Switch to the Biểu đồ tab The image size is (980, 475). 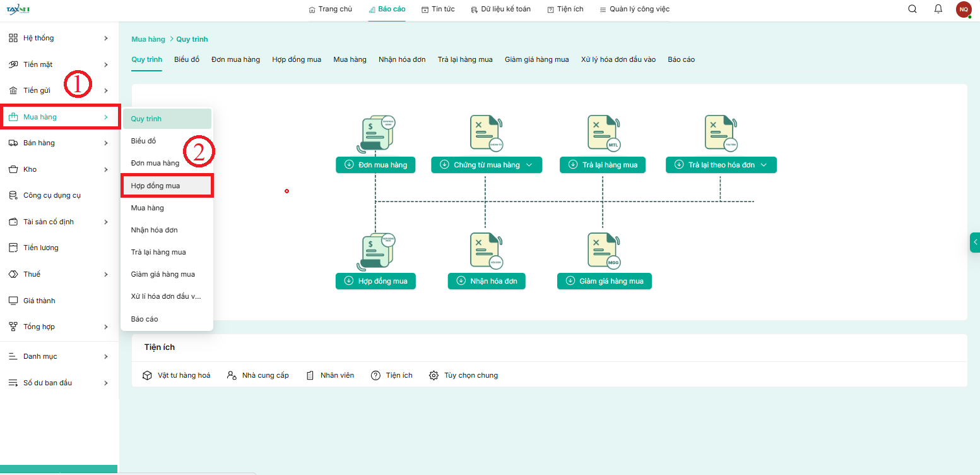click(187, 59)
